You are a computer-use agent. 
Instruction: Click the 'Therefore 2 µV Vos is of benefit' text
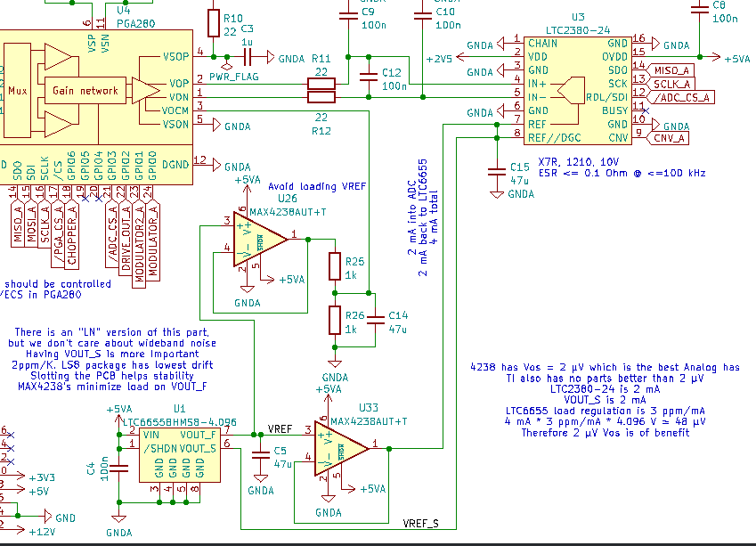tap(606, 433)
